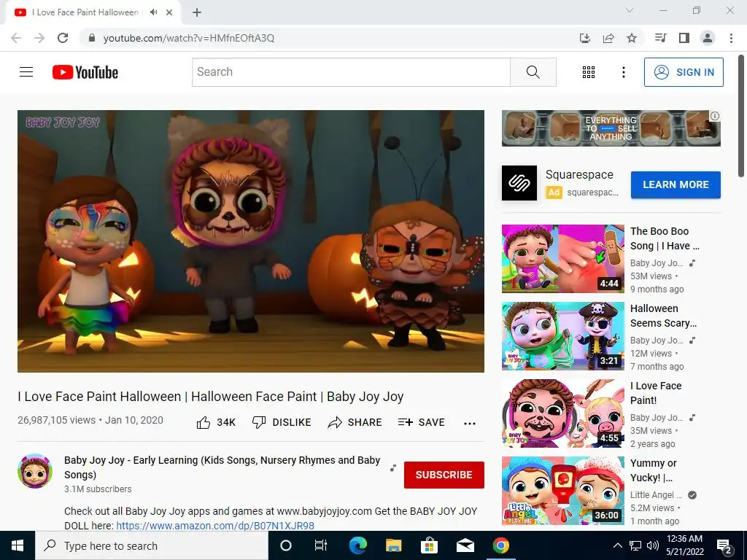Open notification center in taskbar
Viewport: 747px width, 560px height.
724,547
